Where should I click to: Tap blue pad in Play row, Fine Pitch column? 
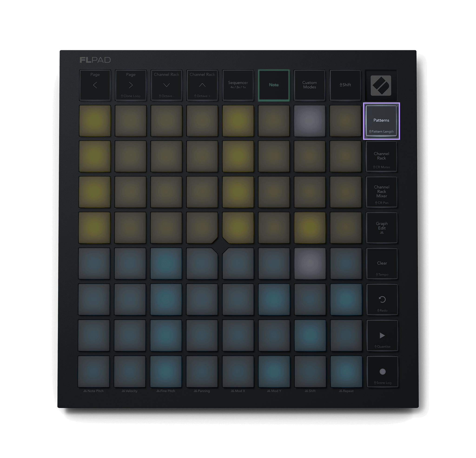point(166,335)
